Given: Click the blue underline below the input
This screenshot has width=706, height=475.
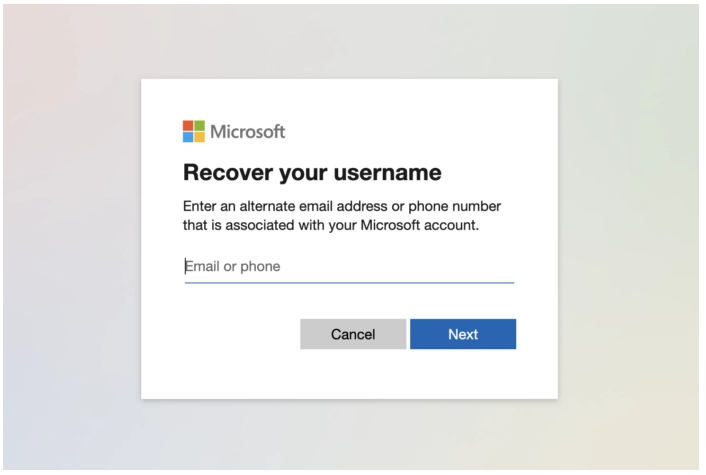Looking at the screenshot, I should coord(348,283).
